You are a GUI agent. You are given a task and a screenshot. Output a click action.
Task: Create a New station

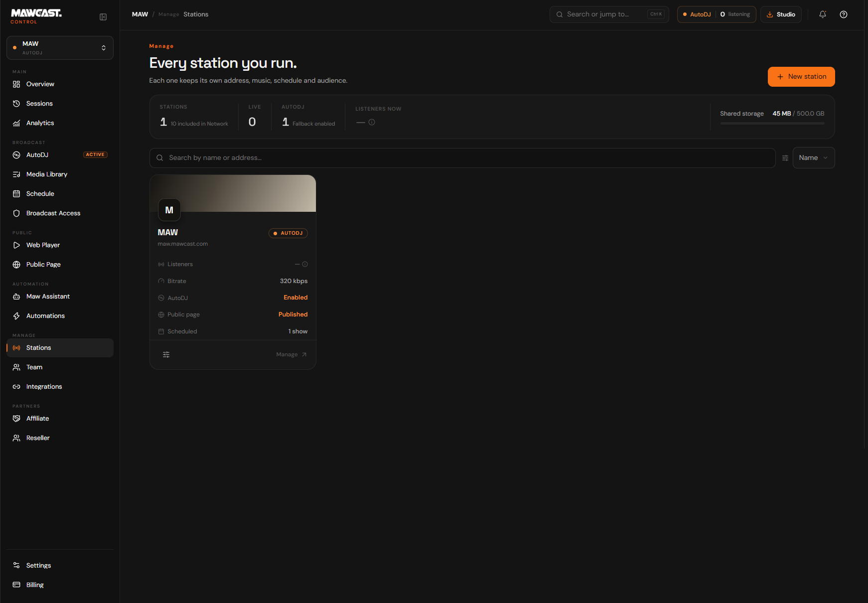801,77
